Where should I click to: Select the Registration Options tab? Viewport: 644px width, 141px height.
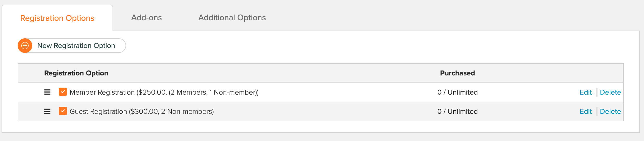(57, 18)
